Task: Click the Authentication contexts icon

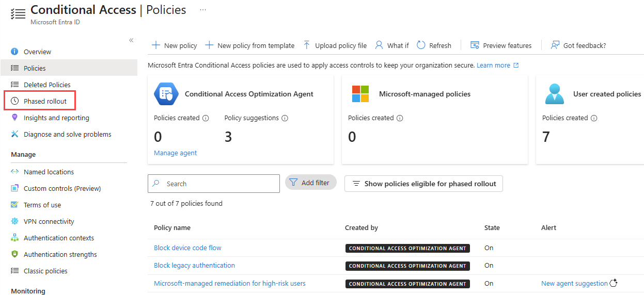Action: (x=14, y=238)
